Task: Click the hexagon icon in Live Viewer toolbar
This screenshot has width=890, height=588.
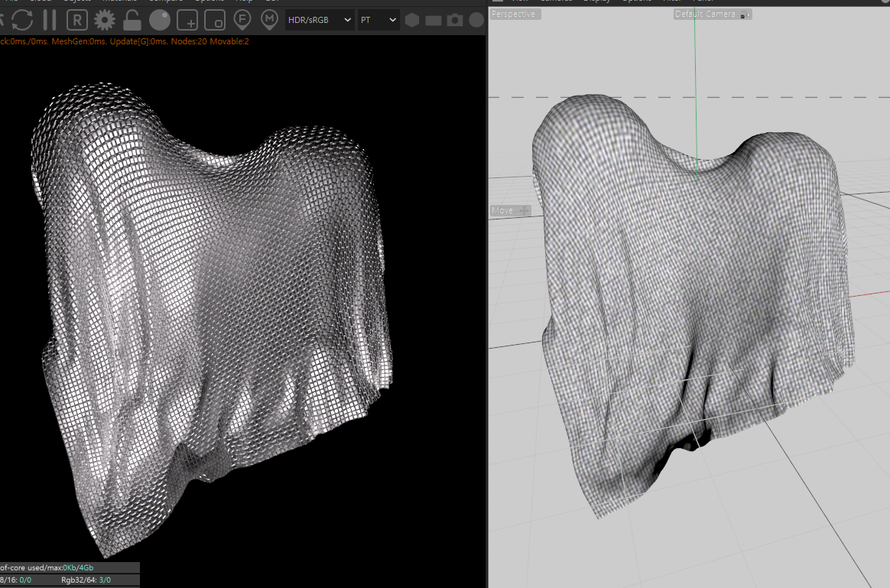Action: click(x=412, y=21)
